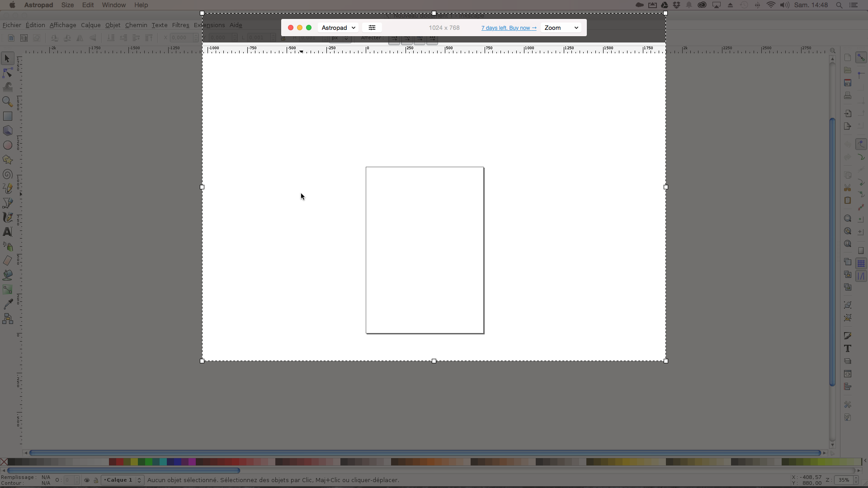The width and height of the screenshot is (868, 488).
Task: Toggle snap to paths
Action: [861, 157]
